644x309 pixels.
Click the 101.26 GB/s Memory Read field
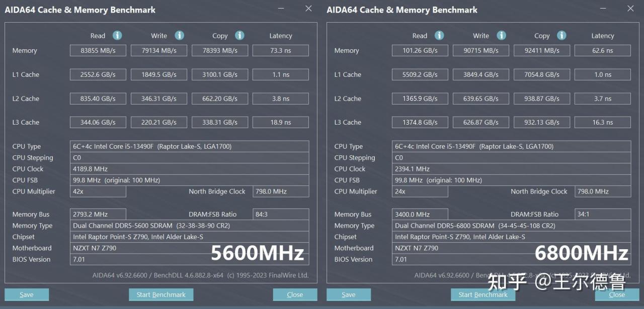click(420, 50)
